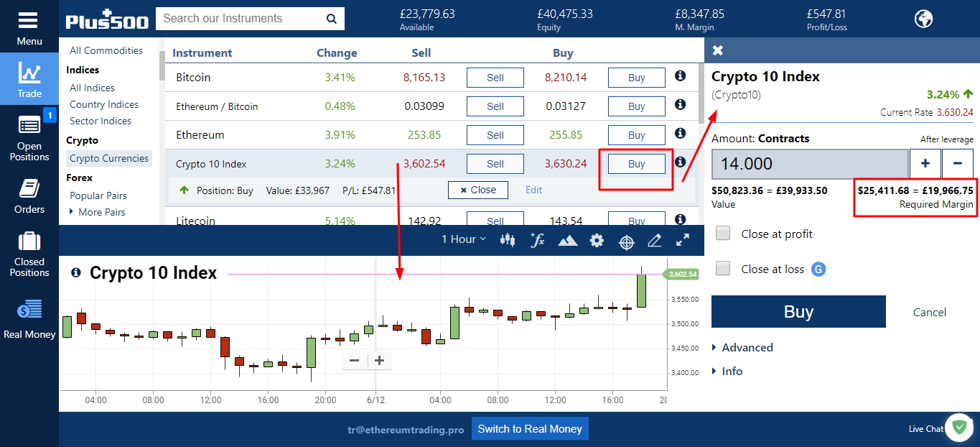Click Switch to Real Money button

coord(530,429)
